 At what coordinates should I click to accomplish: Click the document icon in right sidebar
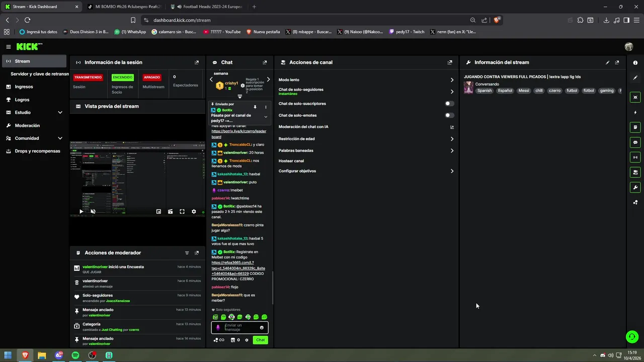(635, 127)
